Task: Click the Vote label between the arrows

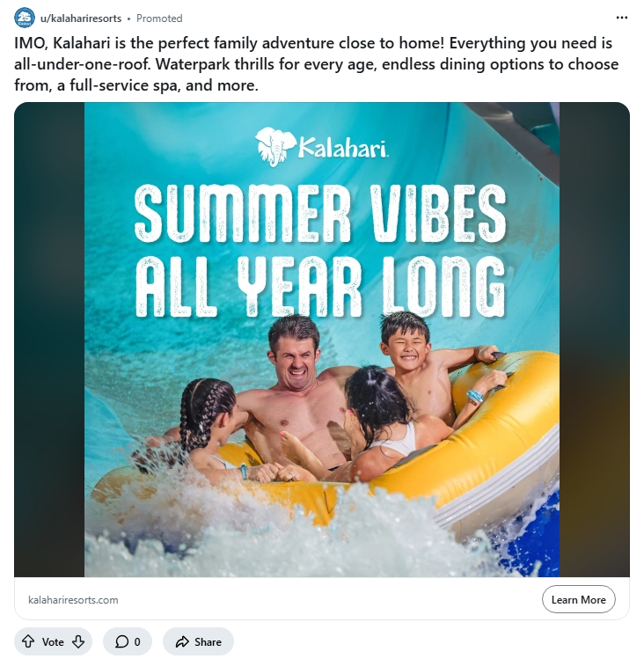Action: (x=53, y=642)
